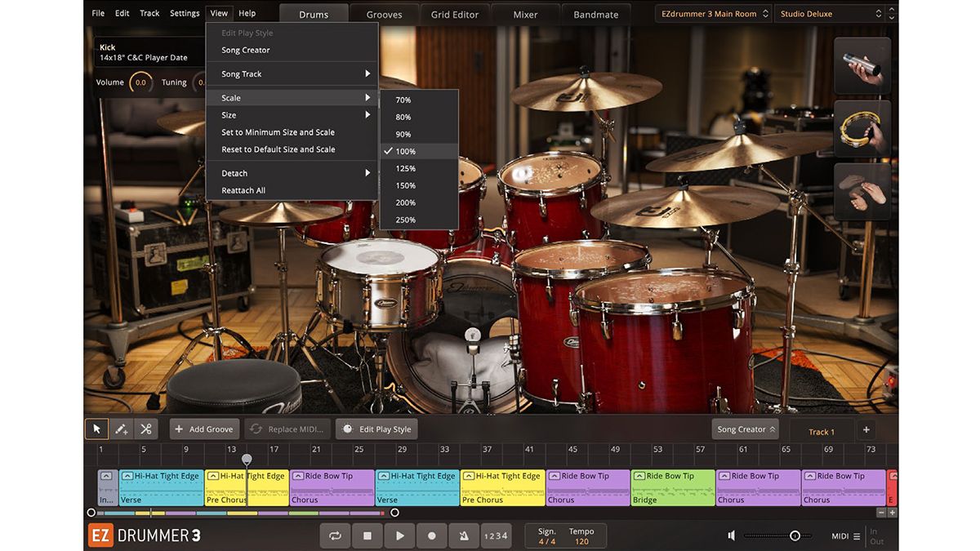Toggle the loop playback button

pos(335,535)
